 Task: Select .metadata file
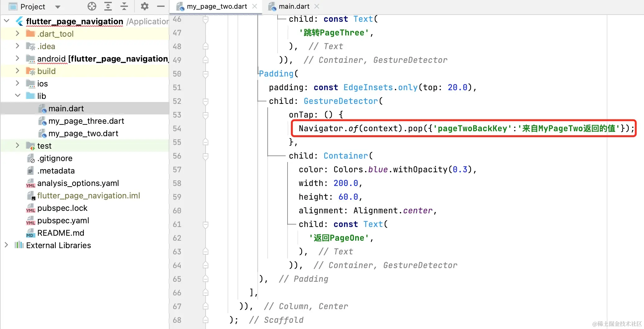(x=56, y=171)
